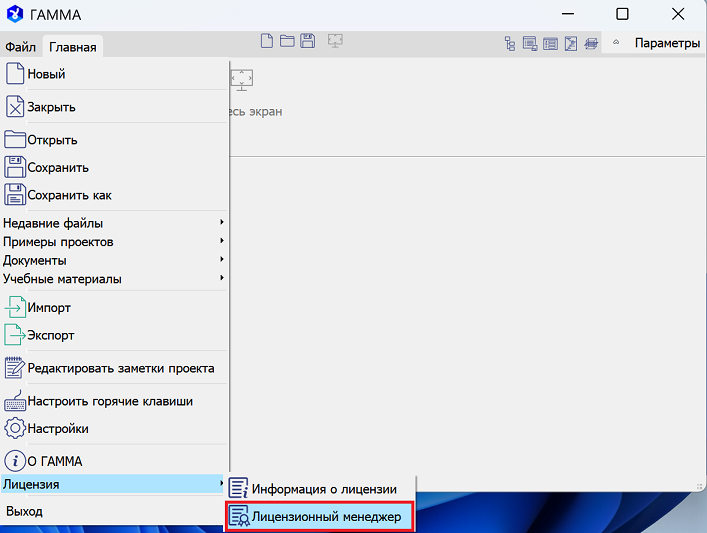Click the new document icon in quick toolbar
The width and height of the screenshot is (707, 533).
266,41
